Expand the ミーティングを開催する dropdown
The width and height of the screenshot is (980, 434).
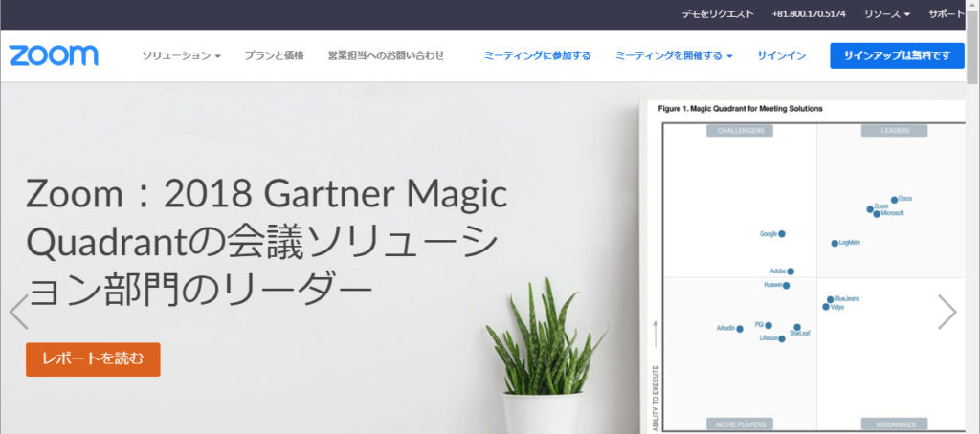pos(674,55)
